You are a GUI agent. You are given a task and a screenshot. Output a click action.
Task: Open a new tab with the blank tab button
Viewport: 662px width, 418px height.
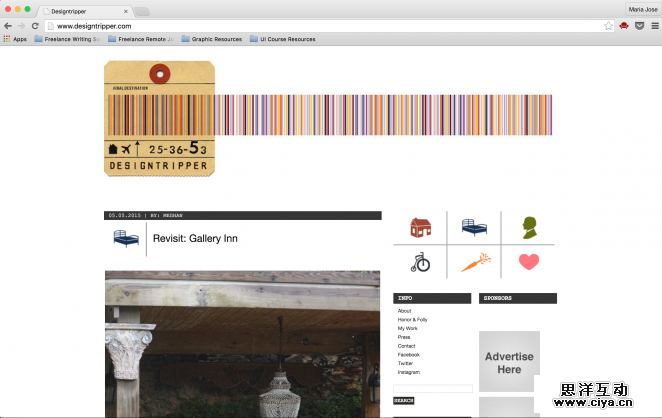tap(142, 11)
